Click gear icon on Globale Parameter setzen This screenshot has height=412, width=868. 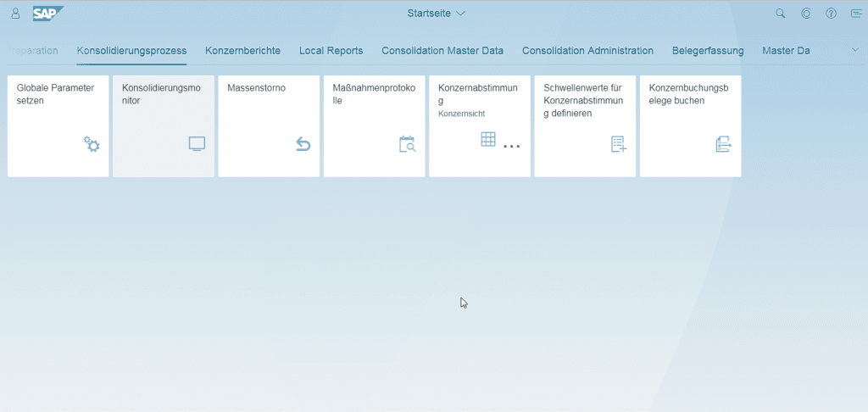[x=92, y=144]
